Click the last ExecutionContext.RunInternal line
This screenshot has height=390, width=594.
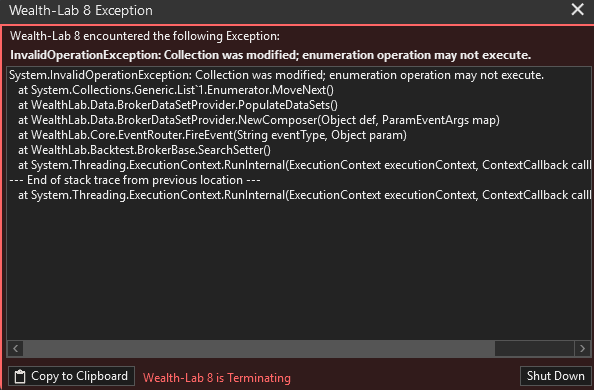click(x=304, y=195)
